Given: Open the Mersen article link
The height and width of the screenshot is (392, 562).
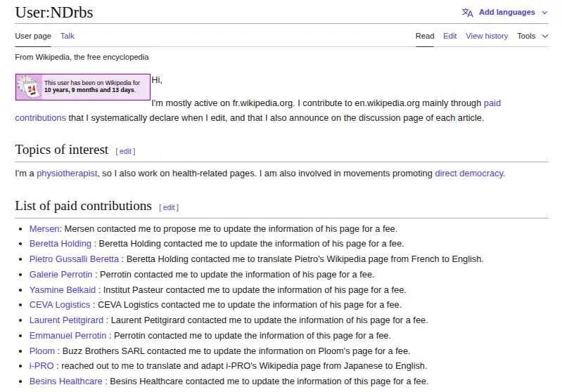Looking at the screenshot, I should pyautogui.click(x=44, y=229).
